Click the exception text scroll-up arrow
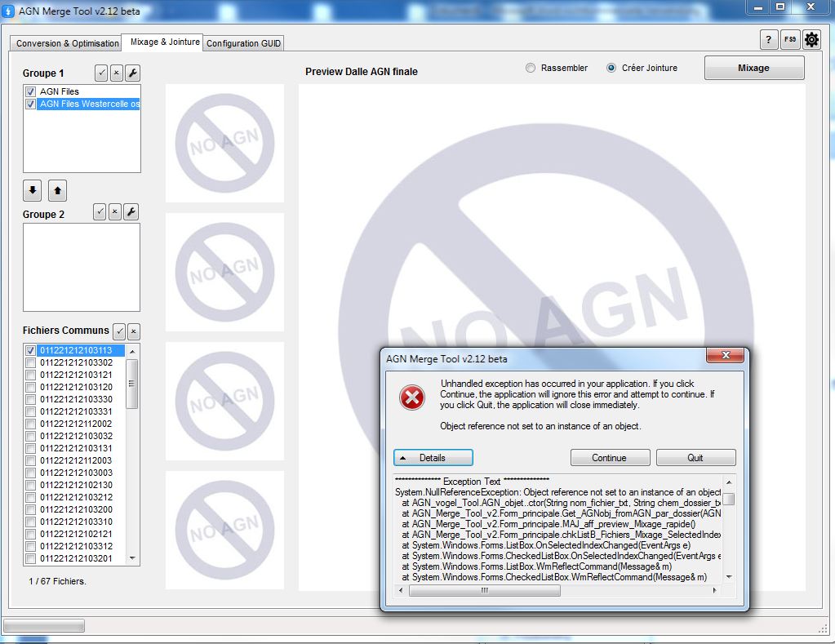 click(x=729, y=482)
